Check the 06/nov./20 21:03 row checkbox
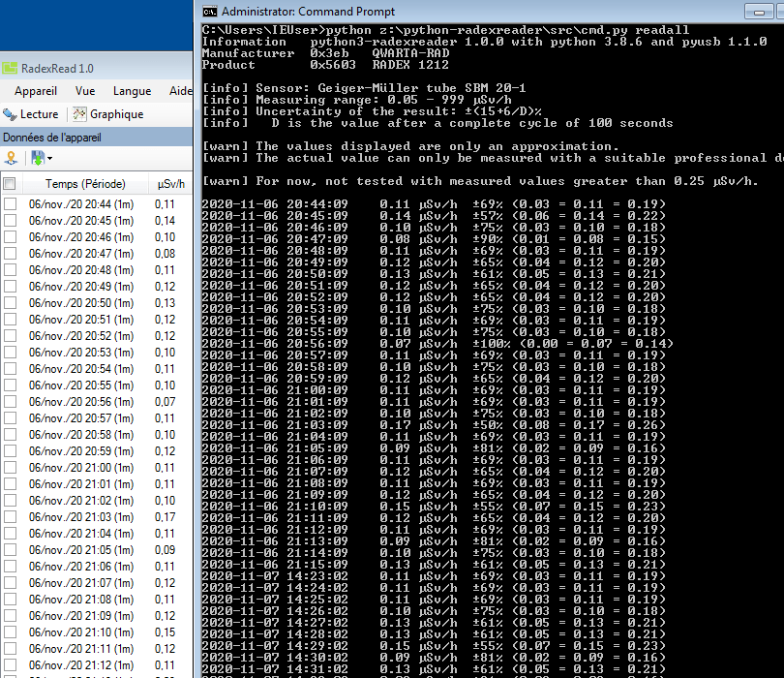The image size is (784, 678). (10, 517)
